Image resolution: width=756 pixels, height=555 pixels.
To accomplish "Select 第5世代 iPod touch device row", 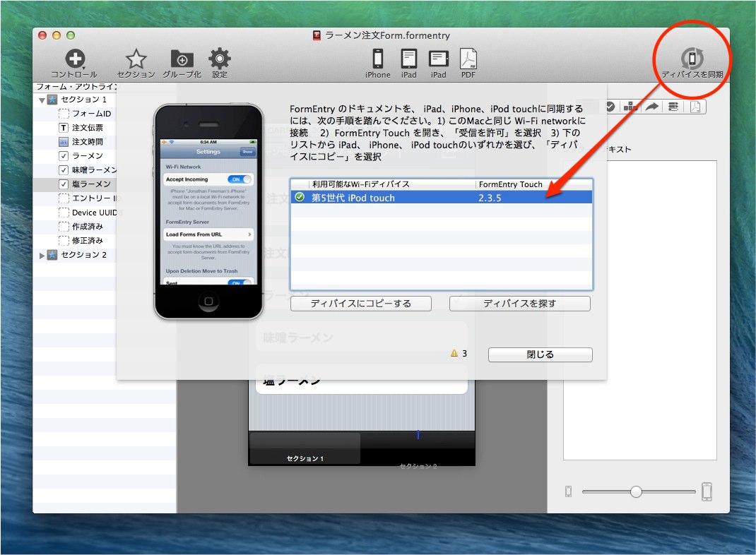I will [x=441, y=198].
